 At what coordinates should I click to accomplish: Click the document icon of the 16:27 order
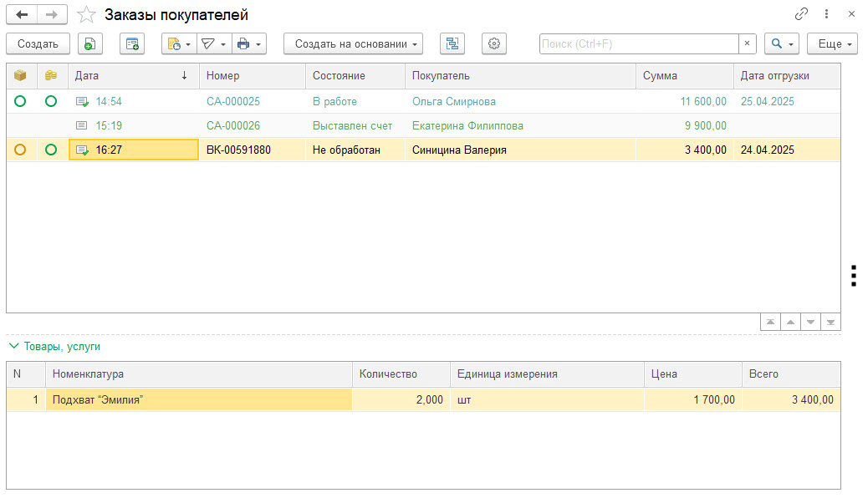tap(82, 150)
